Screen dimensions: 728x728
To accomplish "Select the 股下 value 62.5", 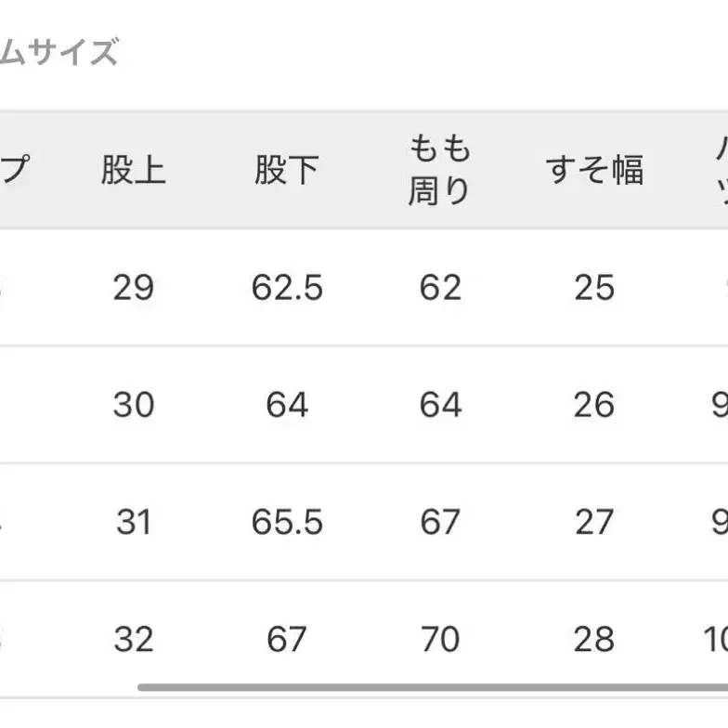I will [x=287, y=288].
